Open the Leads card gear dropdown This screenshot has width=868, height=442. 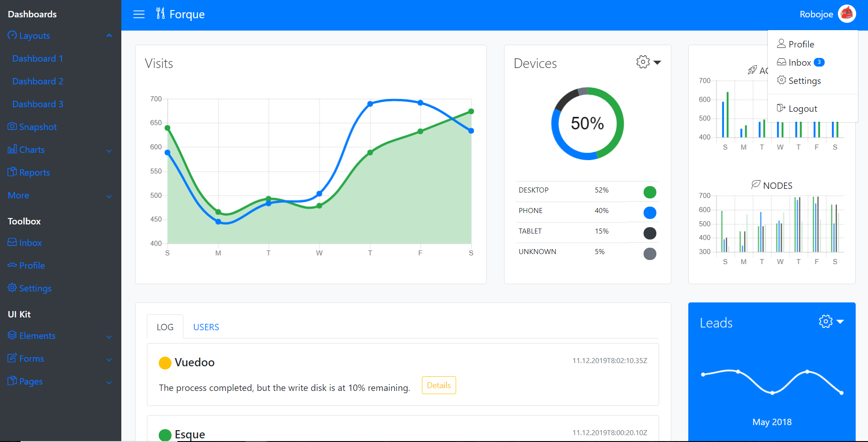click(831, 322)
